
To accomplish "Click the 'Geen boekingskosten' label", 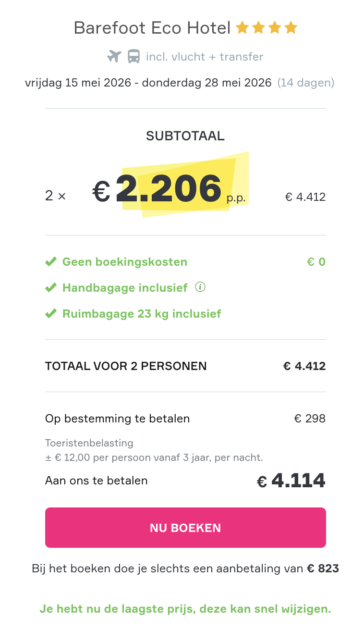I will (x=125, y=262).
